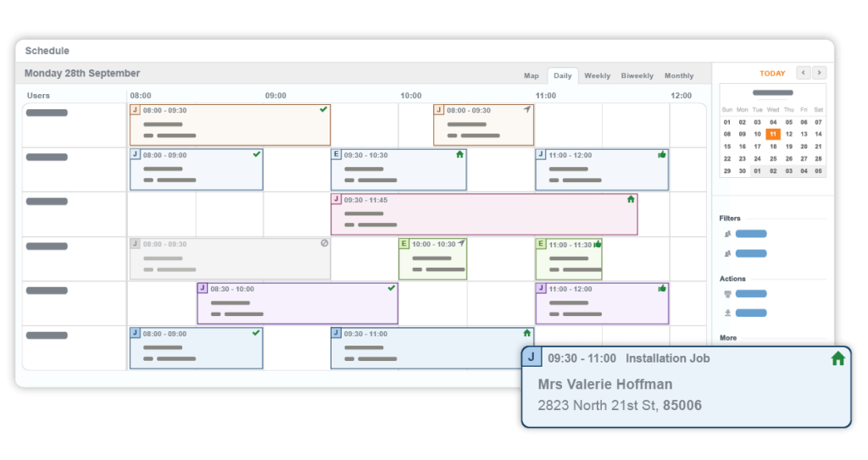Click the first user filter icon under Filters
The image size is (868, 460).
pos(726,234)
